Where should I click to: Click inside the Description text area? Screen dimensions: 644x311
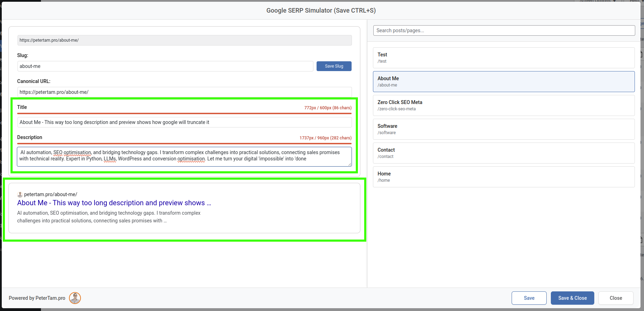click(x=185, y=157)
